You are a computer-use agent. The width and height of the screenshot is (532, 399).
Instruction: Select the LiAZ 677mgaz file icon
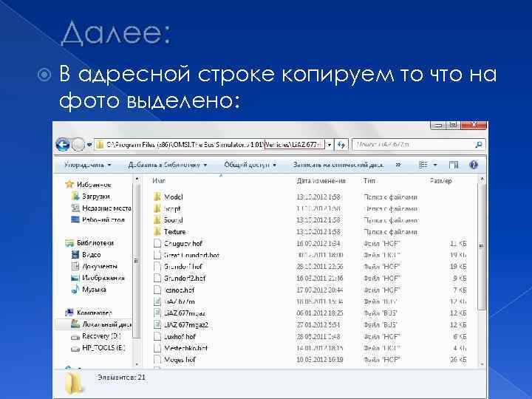(x=157, y=313)
